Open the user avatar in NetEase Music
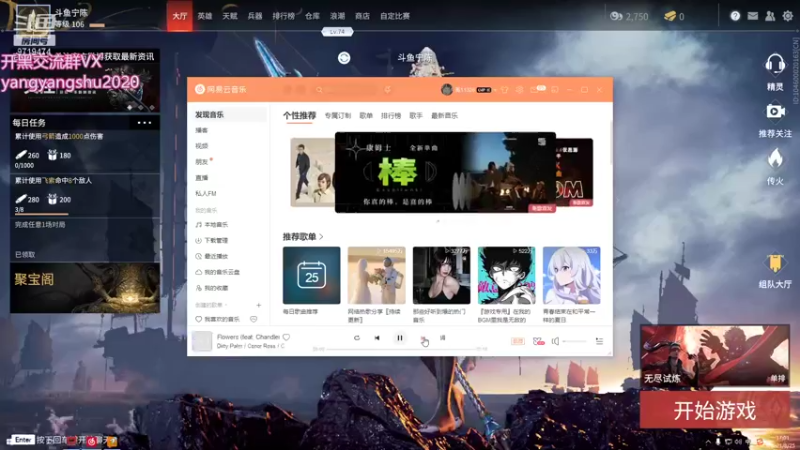This screenshot has height=450, width=800. tap(446, 89)
